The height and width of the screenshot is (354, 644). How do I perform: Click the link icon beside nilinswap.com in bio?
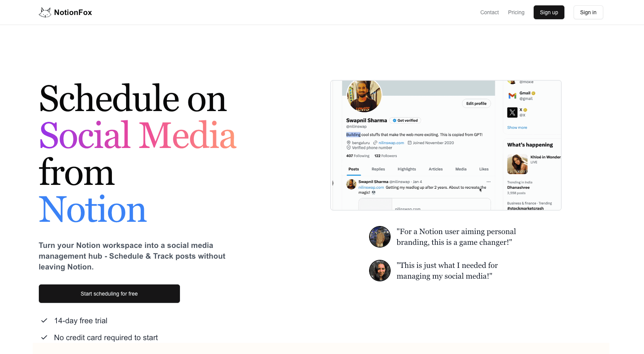375,143
